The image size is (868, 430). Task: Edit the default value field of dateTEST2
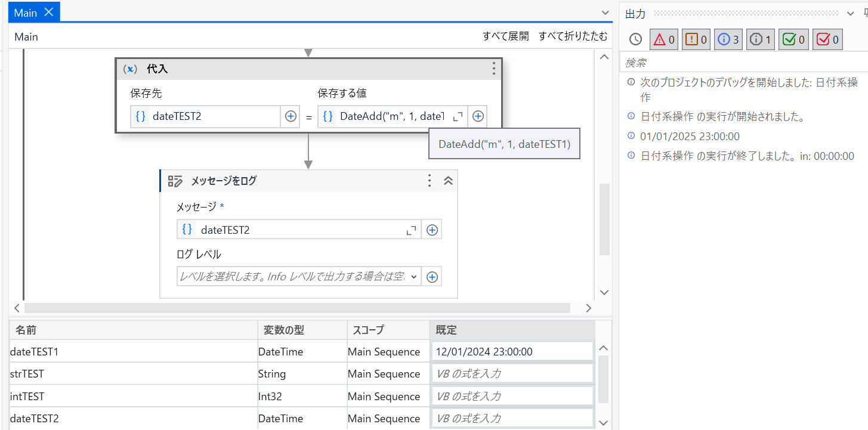pyautogui.click(x=512, y=419)
